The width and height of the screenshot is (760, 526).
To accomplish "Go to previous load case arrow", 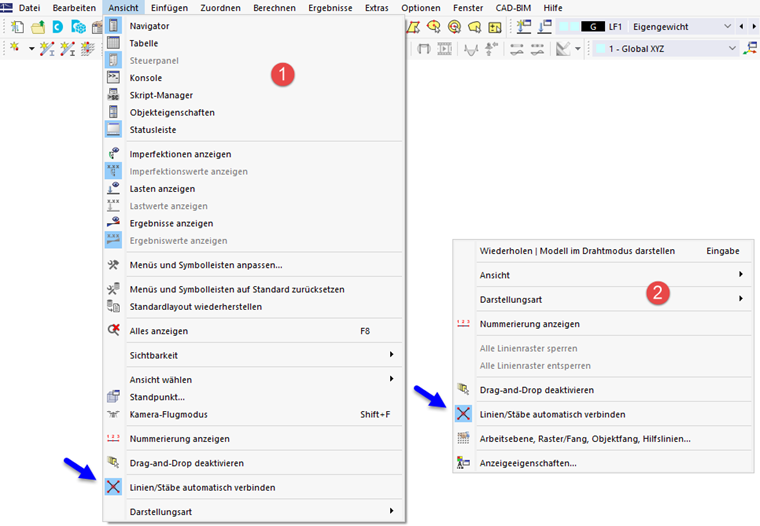I will 741,27.
